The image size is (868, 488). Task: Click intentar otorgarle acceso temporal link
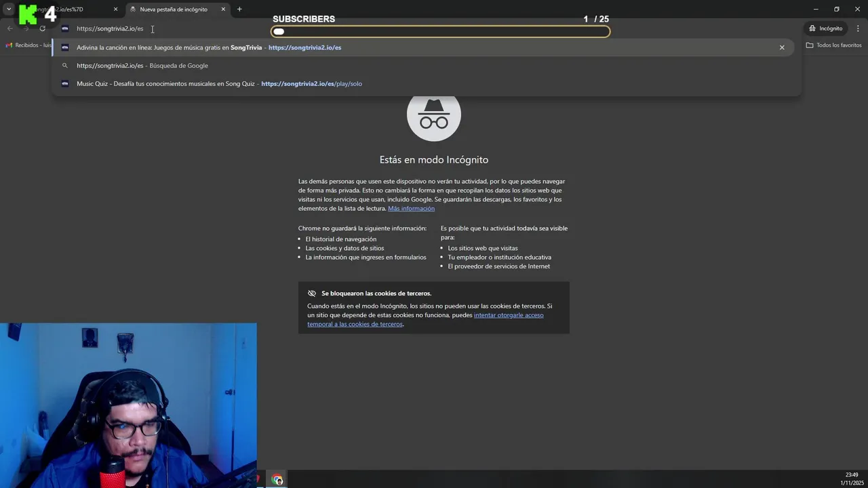[x=425, y=320]
